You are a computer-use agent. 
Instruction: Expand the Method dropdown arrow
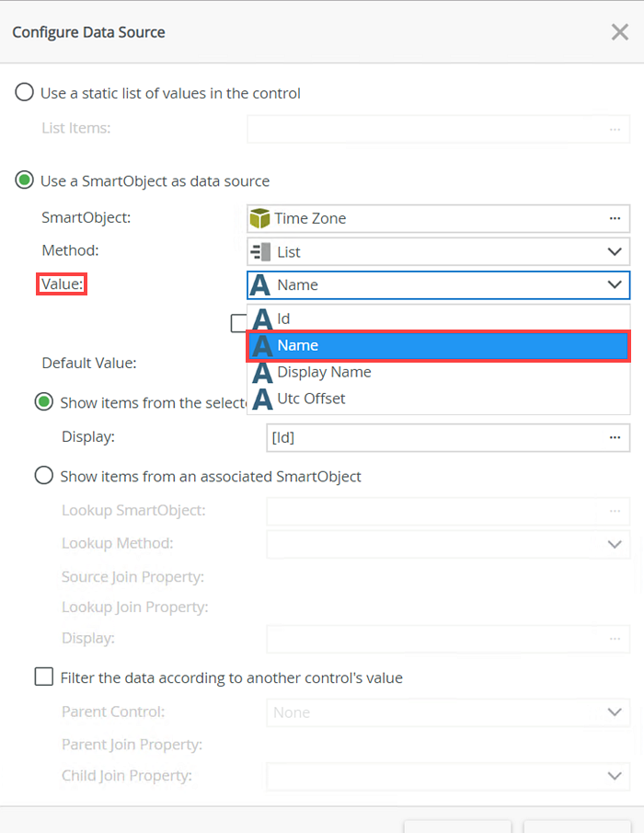click(x=615, y=252)
